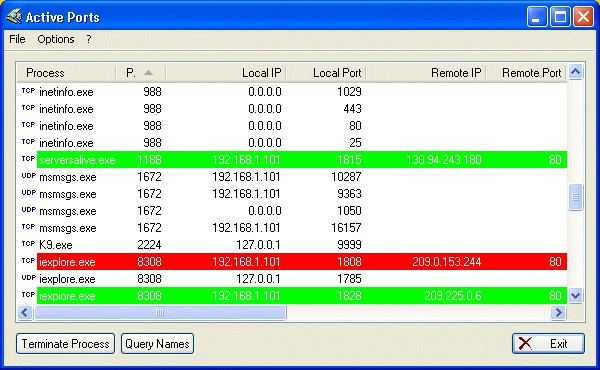Click the UDP icon on the port 1050 row

pos(28,210)
